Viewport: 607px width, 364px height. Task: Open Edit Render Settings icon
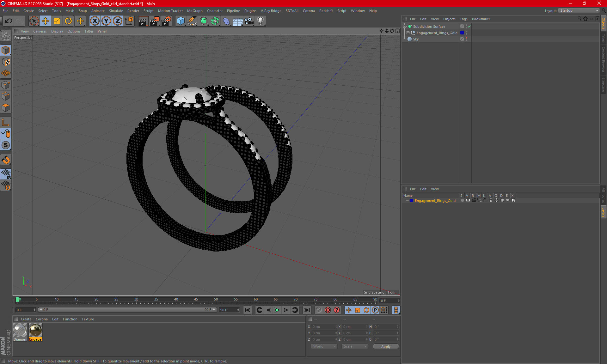166,21
